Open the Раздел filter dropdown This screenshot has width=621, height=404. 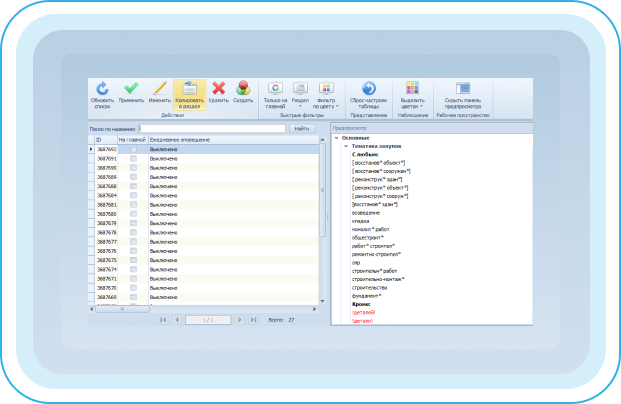[300, 95]
